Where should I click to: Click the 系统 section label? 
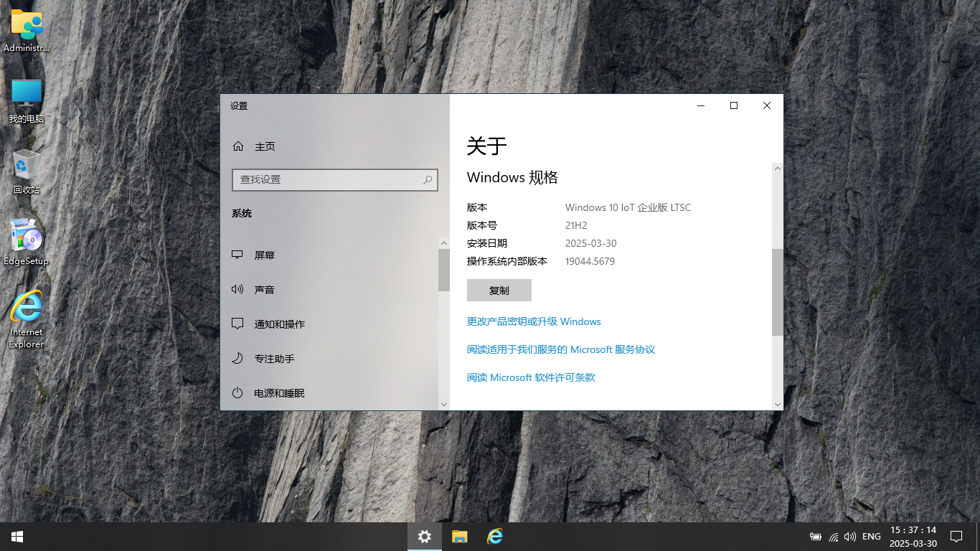242,213
